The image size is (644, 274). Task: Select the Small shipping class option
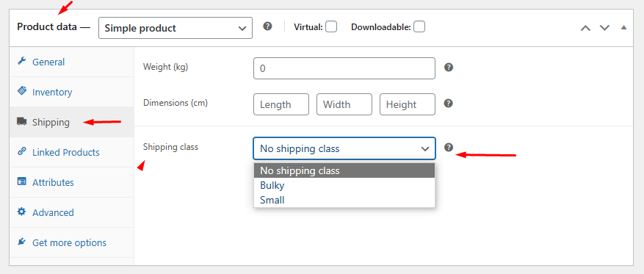[x=344, y=200]
